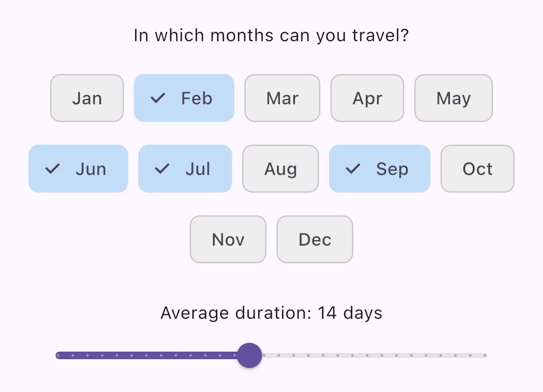Turn off the Jul chip
The height and width of the screenshot is (392, 543).
point(185,169)
